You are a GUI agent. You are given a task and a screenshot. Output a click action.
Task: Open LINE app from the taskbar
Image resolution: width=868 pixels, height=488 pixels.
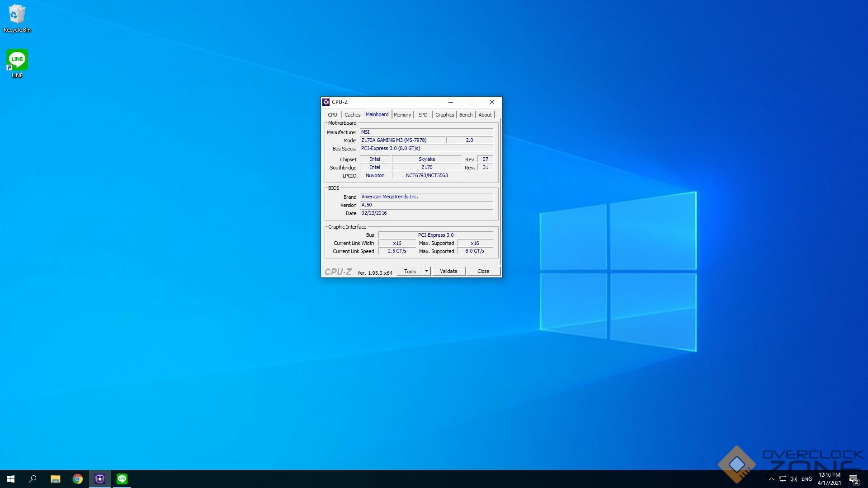point(122,479)
